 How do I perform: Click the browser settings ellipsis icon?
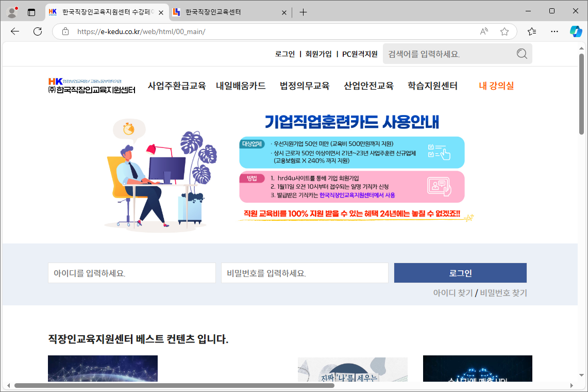click(554, 31)
